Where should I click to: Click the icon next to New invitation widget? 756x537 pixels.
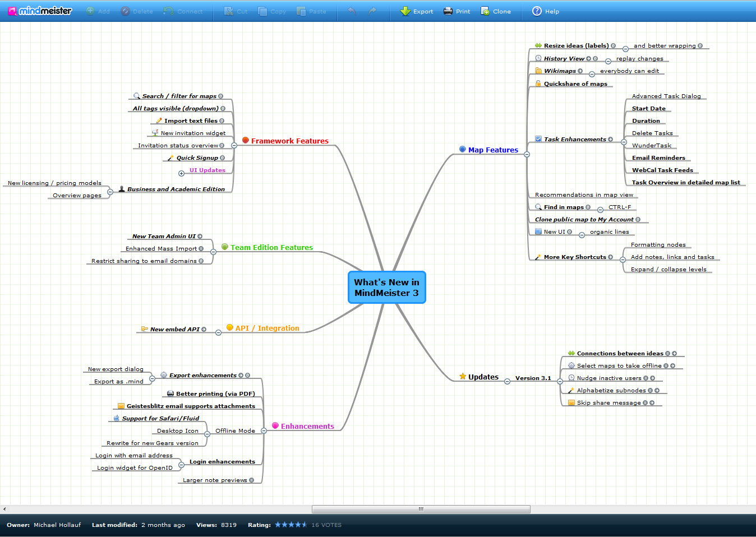point(155,133)
